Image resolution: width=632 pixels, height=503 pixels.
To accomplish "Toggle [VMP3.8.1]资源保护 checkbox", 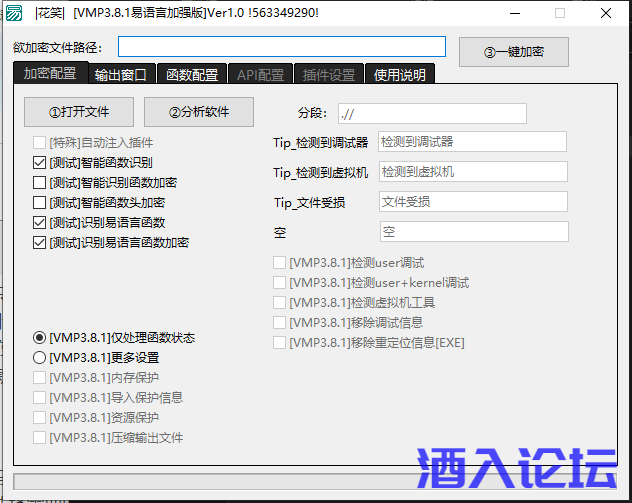I will pyautogui.click(x=39, y=418).
